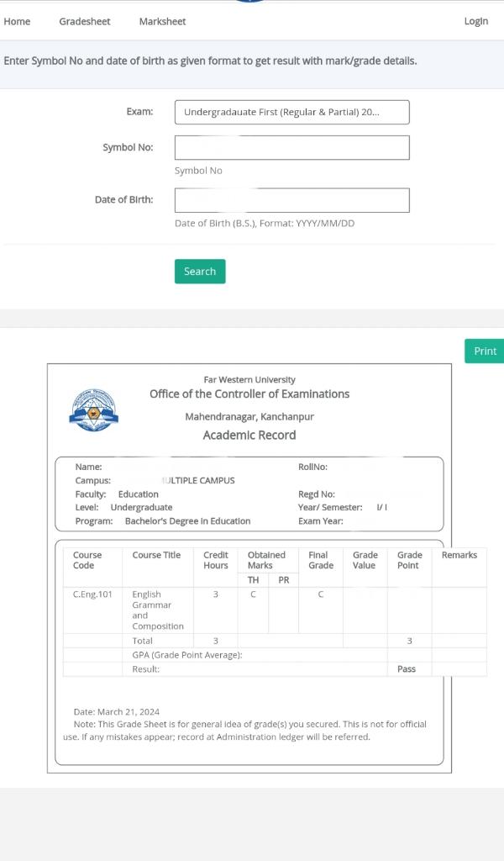Click the 'Office of the Controller of Examinations' heading
504x861 pixels.
pyautogui.click(x=249, y=394)
